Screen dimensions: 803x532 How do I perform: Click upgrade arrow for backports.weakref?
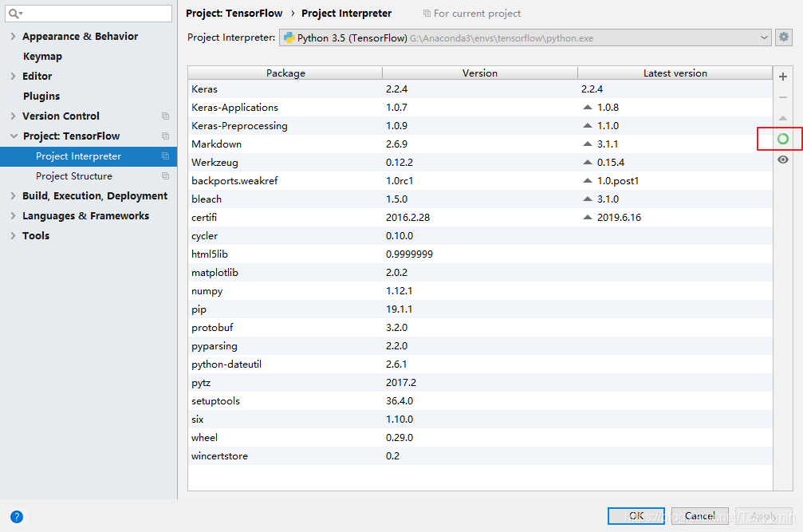pos(588,181)
